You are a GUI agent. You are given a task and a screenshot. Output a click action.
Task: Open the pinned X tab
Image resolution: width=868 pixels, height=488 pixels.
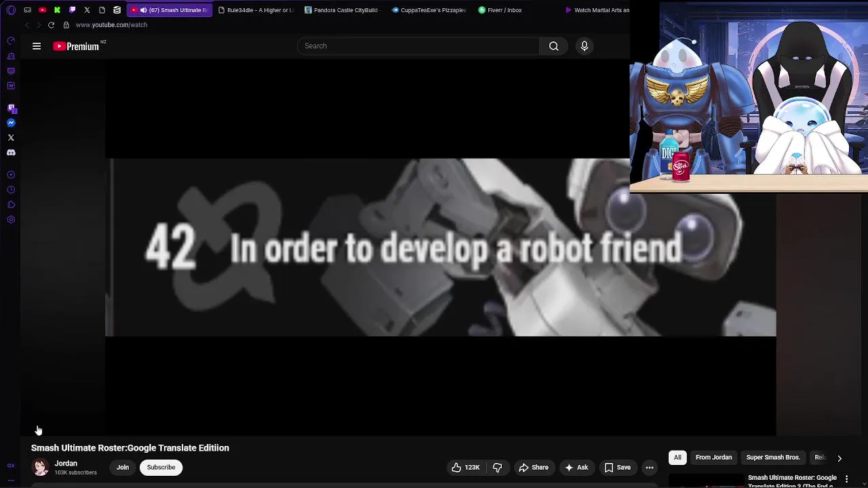click(87, 10)
